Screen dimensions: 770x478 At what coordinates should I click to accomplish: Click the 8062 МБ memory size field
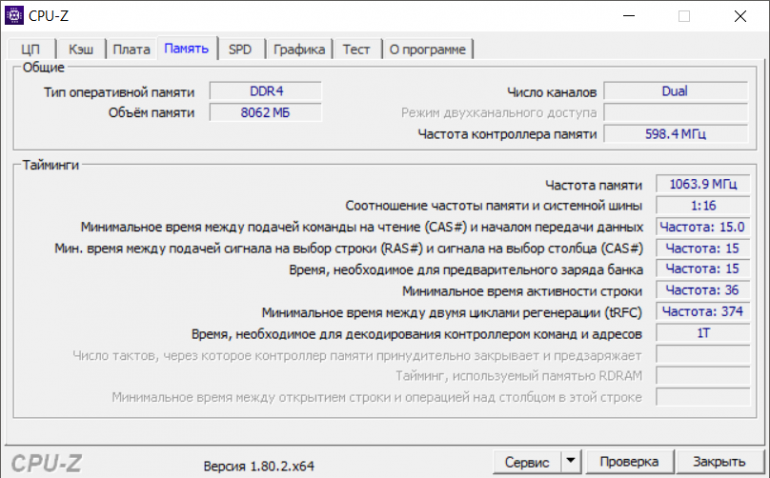coord(266,112)
